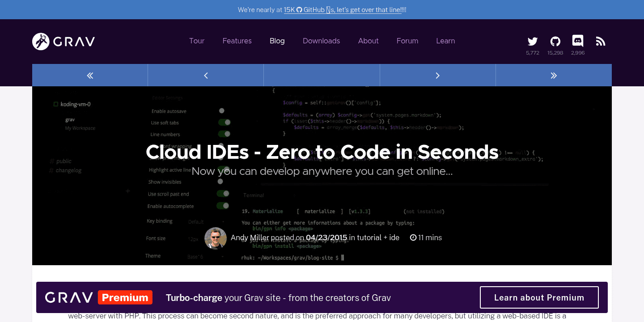Image resolution: width=644 pixels, height=322 pixels.
Task: Open the Discord chat icon
Action: (x=577, y=41)
